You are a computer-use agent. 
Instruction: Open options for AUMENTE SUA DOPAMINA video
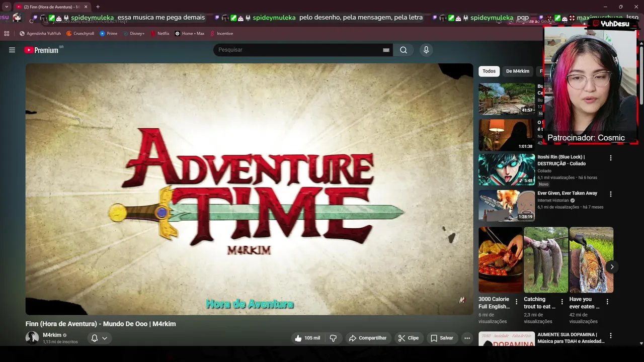(611, 335)
